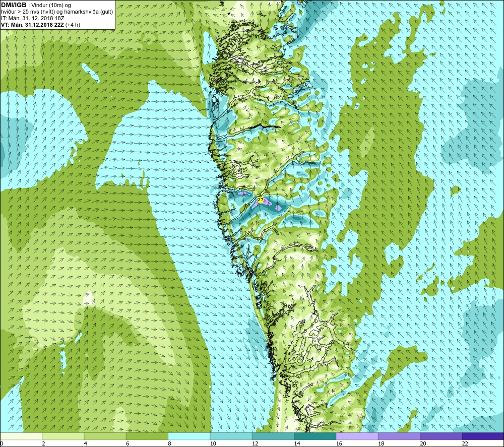Click the legend scale label 2

[43, 443]
